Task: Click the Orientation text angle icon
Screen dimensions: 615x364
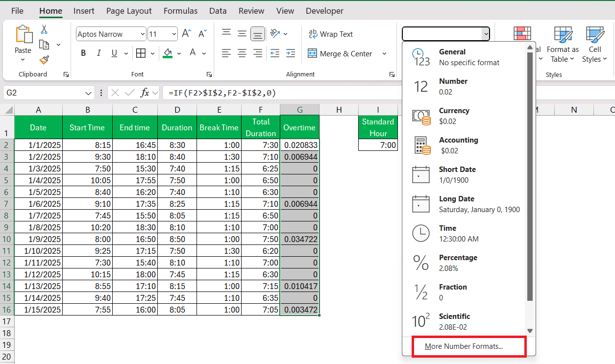Action: point(275,34)
